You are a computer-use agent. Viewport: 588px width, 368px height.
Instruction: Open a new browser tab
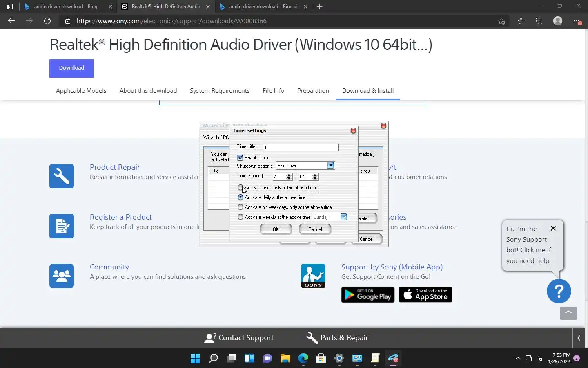click(x=320, y=7)
